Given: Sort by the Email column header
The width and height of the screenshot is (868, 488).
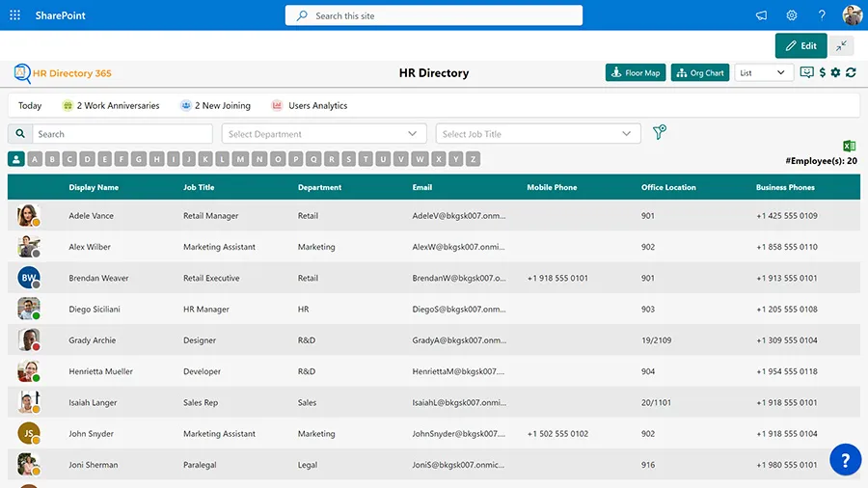Looking at the screenshot, I should 421,187.
